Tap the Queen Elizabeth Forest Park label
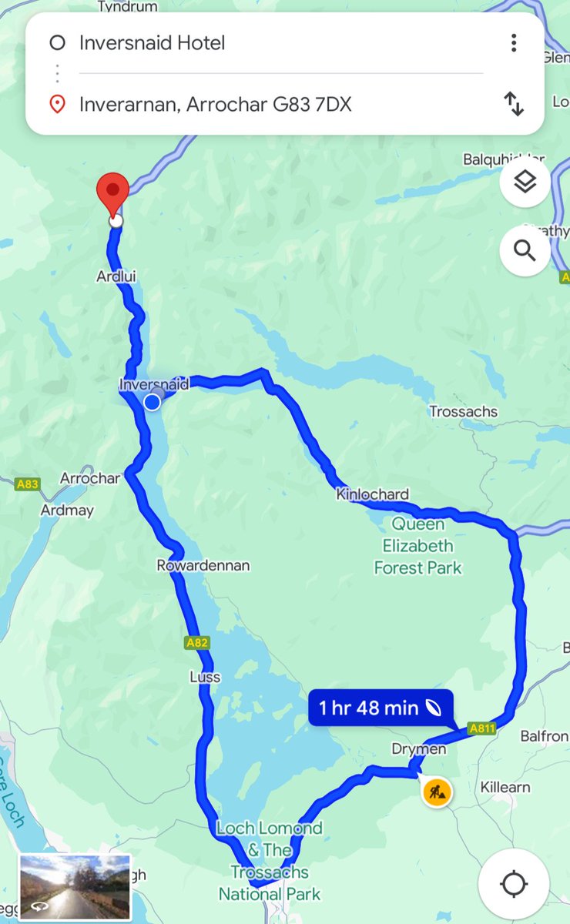 (418, 546)
